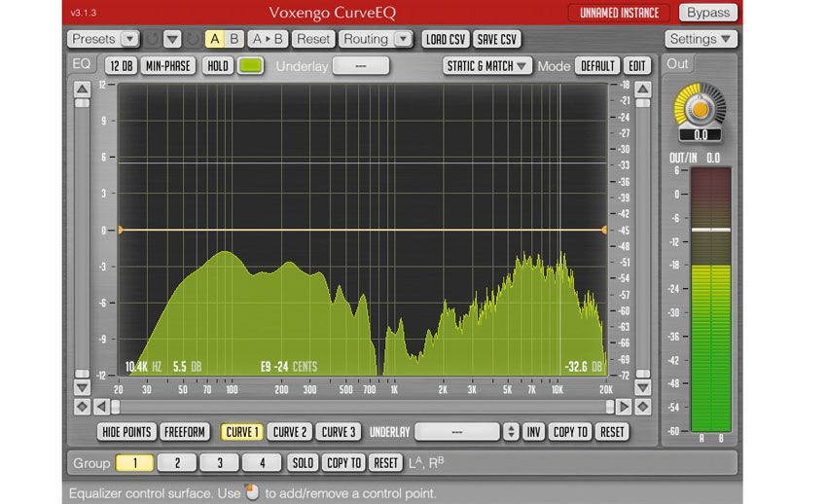This screenshot has height=504, width=827.
Task: Click curve Reset button
Action: (x=612, y=432)
